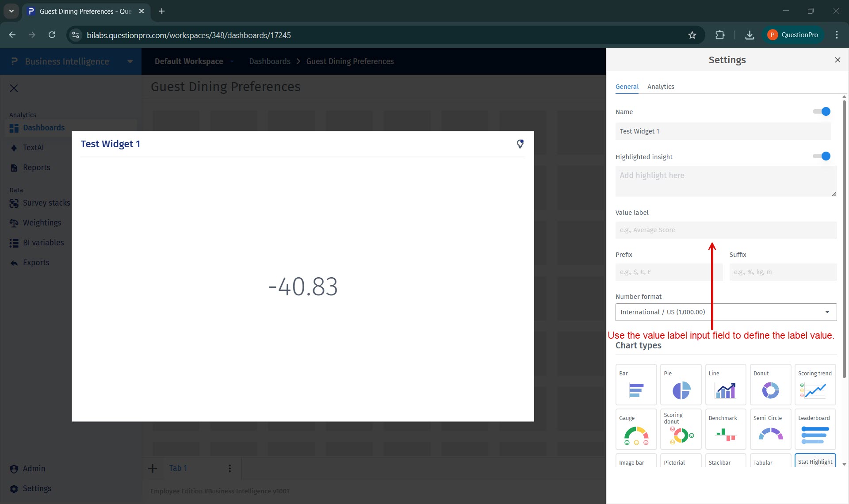849x504 pixels.
Task: Disable the Highlighted insight toggle
Action: point(822,156)
